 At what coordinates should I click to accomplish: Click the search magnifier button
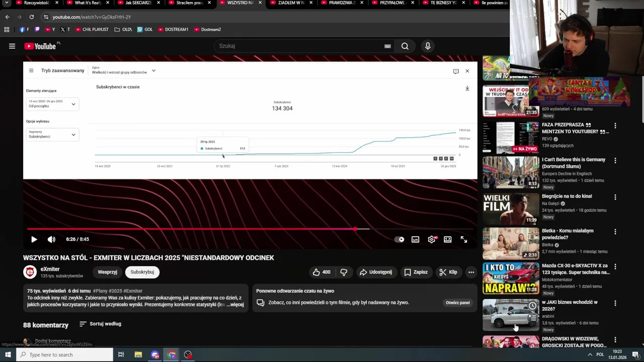point(405,46)
